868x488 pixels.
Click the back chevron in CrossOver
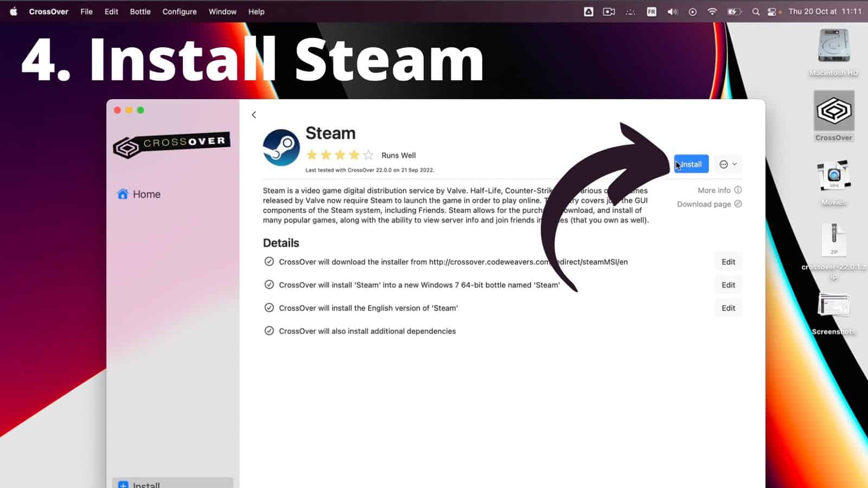254,114
